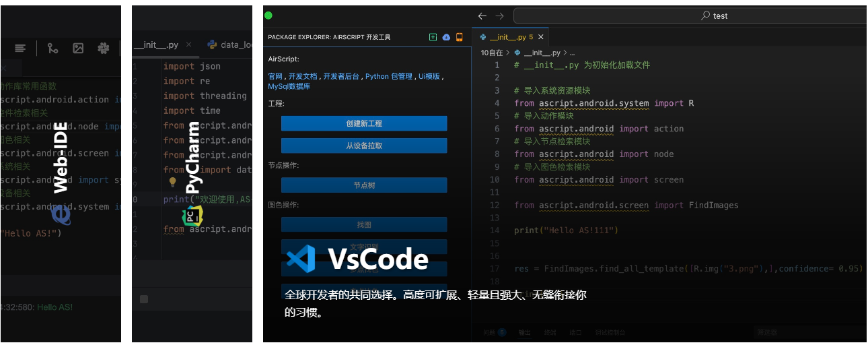The image size is (868, 345).
Task: Click the green new-file icon in Package Explorer
Action: [433, 37]
